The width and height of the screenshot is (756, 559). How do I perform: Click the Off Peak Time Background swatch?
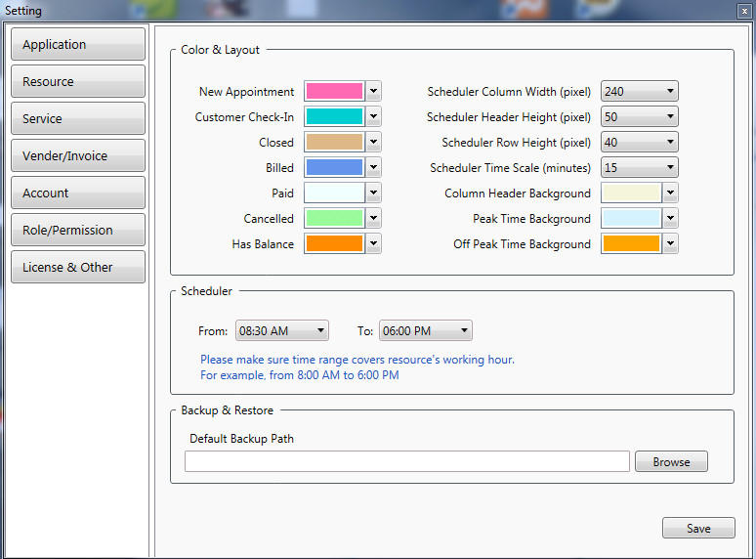click(x=631, y=243)
